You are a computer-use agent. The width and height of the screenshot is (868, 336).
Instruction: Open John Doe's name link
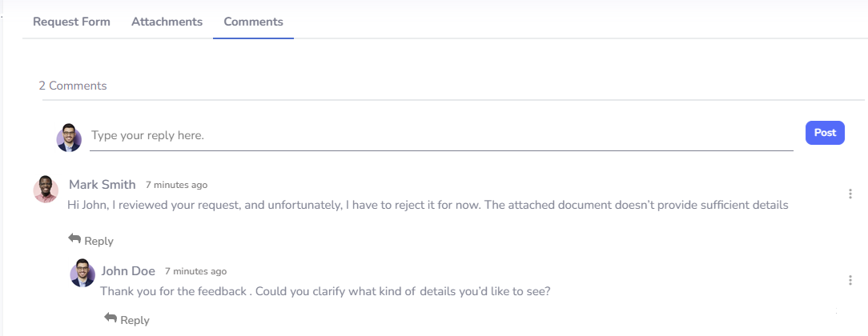(128, 270)
